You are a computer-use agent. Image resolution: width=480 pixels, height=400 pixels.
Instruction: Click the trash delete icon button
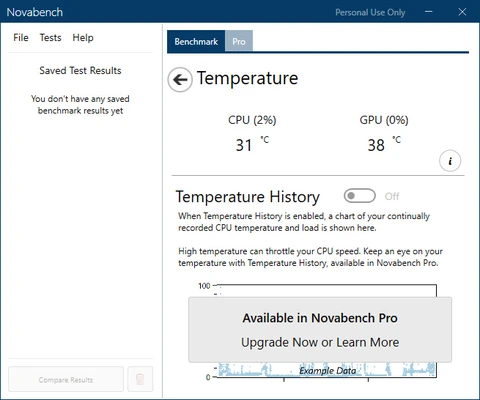tap(140, 379)
